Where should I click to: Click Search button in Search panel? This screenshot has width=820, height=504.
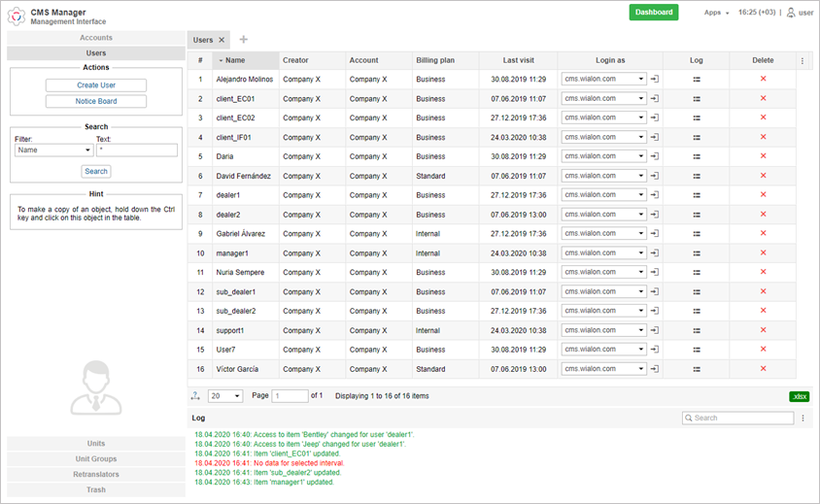pos(96,172)
